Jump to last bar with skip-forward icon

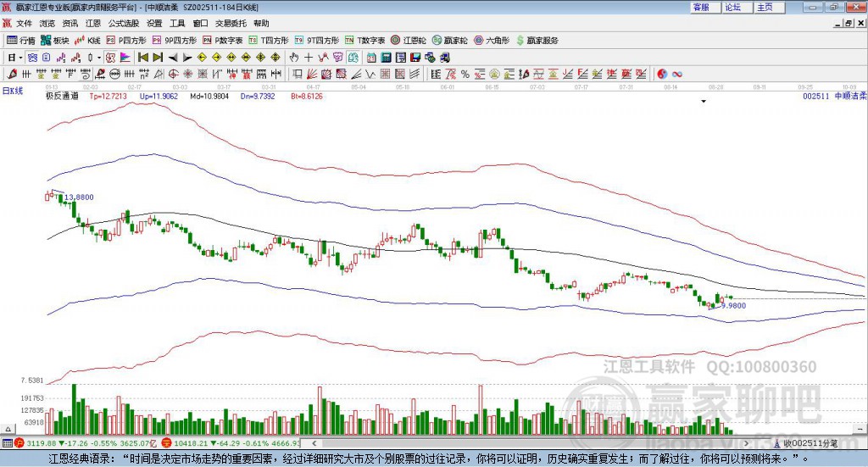point(158,58)
